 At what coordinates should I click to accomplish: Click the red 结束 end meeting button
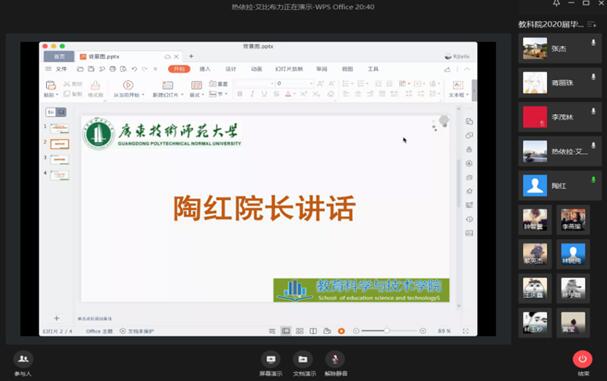(x=582, y=359)
